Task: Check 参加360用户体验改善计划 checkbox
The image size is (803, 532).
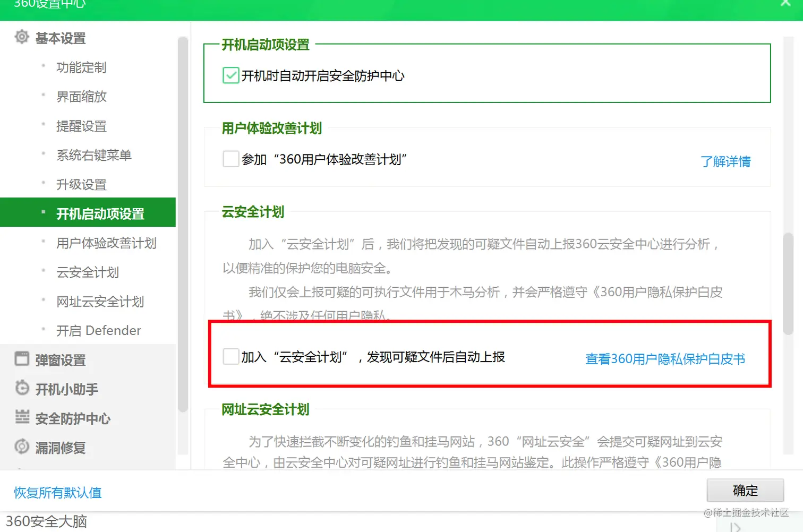Action: coord(231,159)
